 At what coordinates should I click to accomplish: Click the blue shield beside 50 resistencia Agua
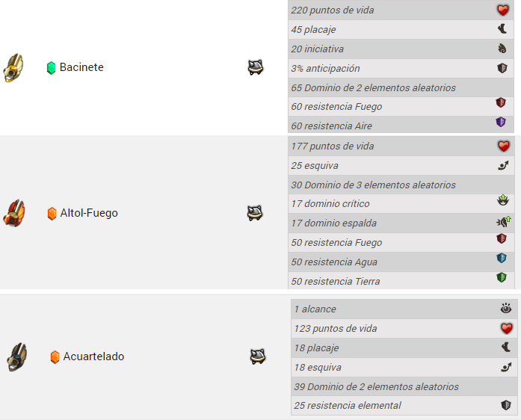[x=502, y=258]
